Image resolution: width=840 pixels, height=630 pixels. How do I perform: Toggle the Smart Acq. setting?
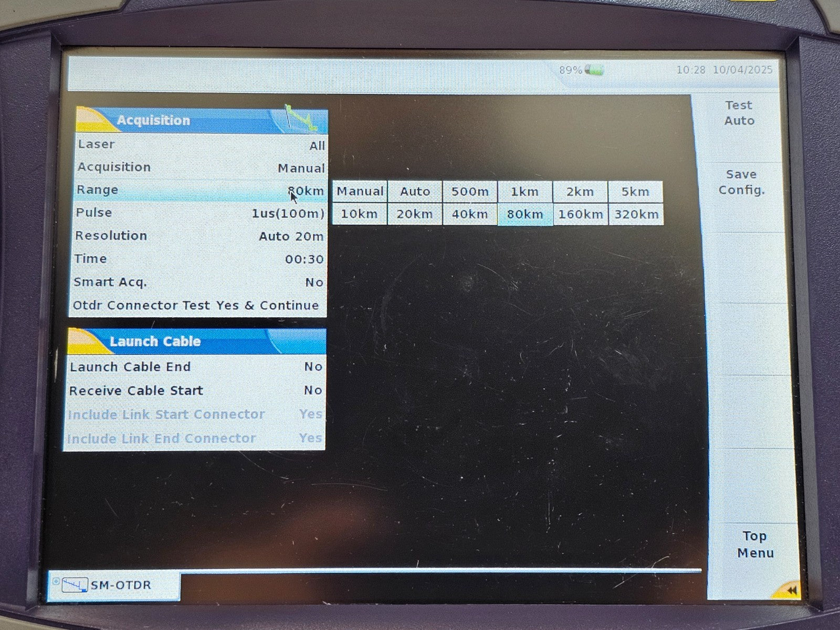click(198, 282)
